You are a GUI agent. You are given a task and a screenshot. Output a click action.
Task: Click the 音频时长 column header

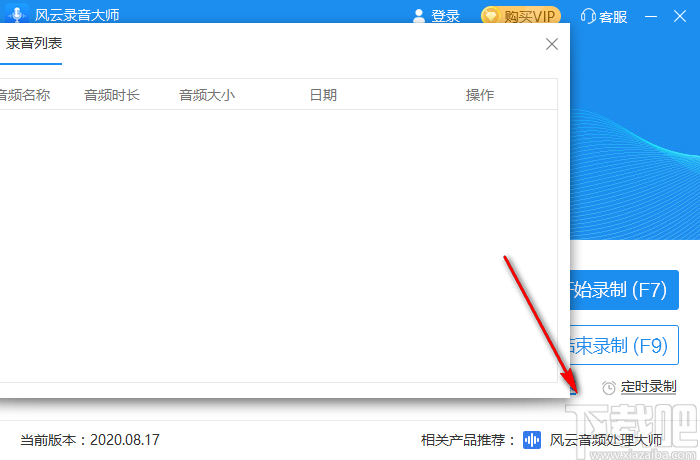coord(112,95)
